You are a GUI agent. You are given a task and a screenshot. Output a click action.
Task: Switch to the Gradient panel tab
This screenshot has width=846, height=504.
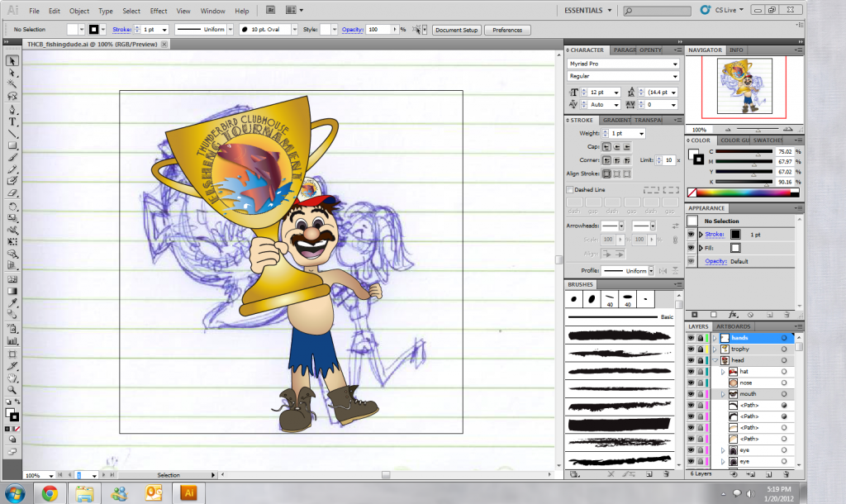click(x=616, y=120)
